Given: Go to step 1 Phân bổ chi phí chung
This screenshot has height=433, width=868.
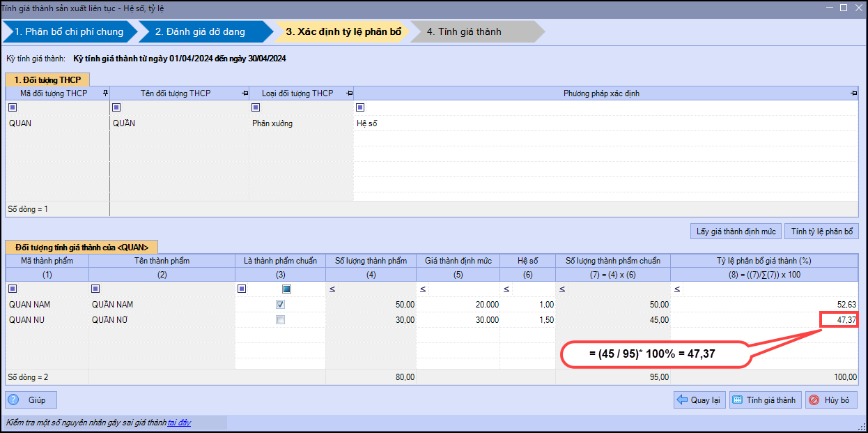Looking at the screenshot, I should [x=68, y=31].
